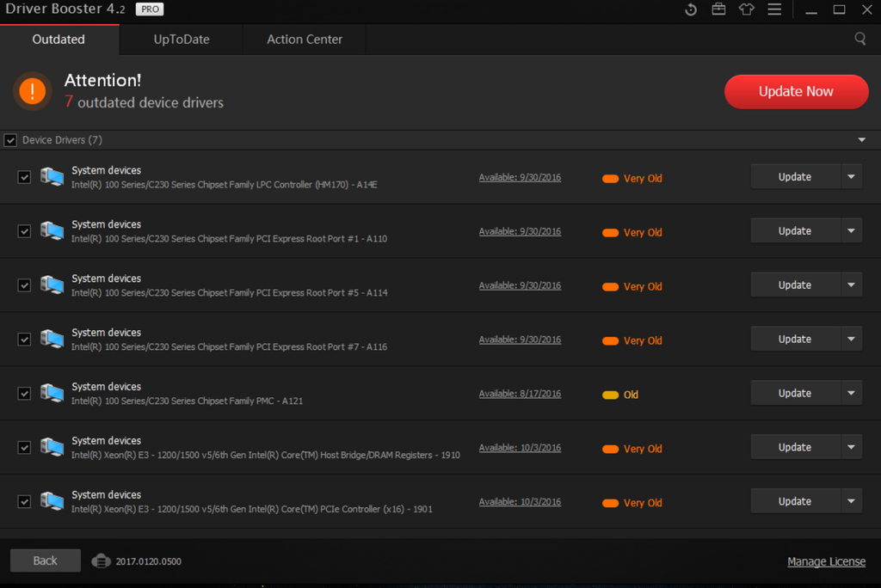The width and height of the screenshot is (881, 588).
Task: Click device icon for Root Port #5 row
Action: click(x=52, y=285)
